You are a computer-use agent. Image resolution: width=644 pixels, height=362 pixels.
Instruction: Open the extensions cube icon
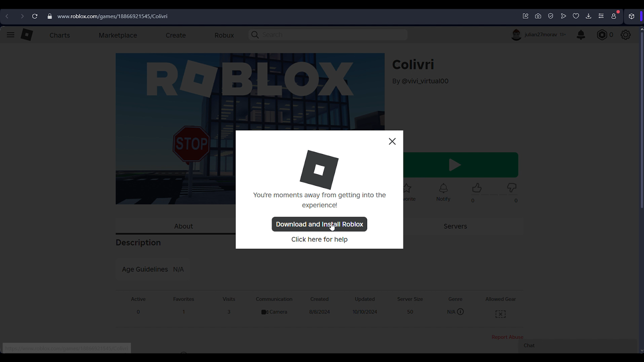632,16
